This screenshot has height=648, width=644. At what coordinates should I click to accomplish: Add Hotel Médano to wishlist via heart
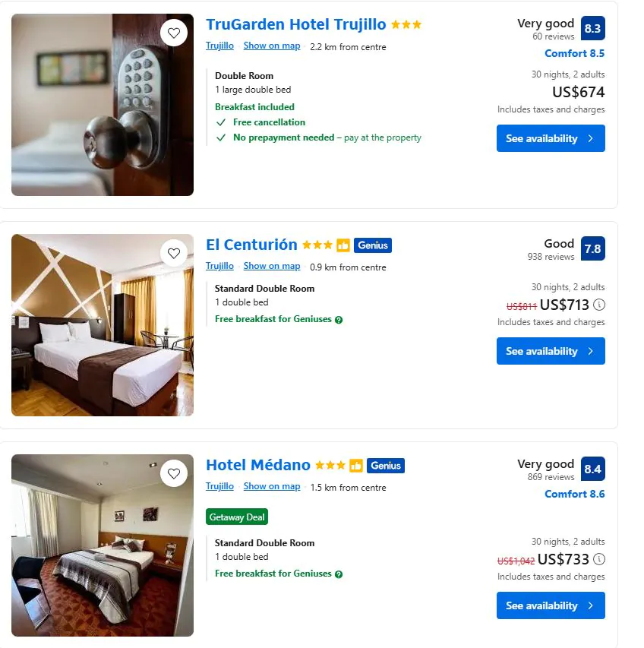174,473
